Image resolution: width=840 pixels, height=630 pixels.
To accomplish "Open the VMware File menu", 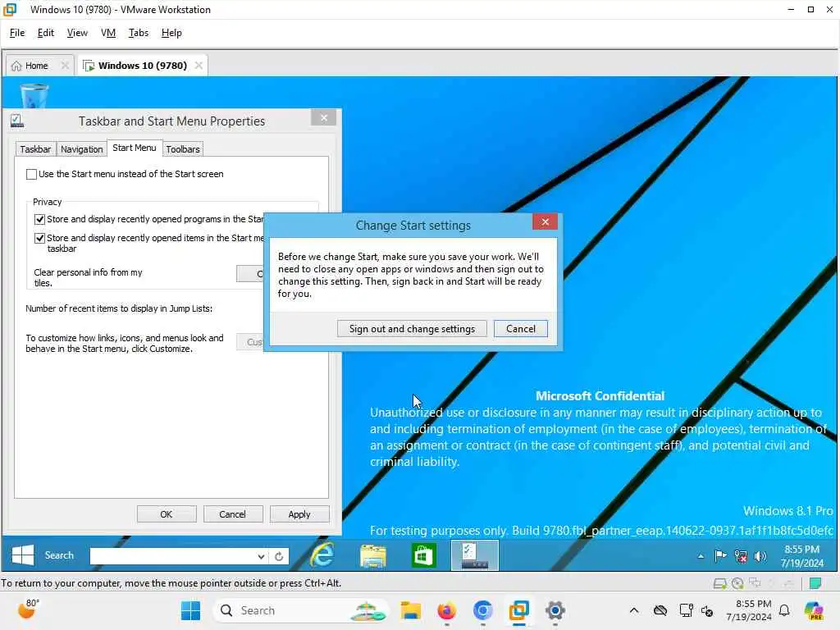I will point(17,33).
